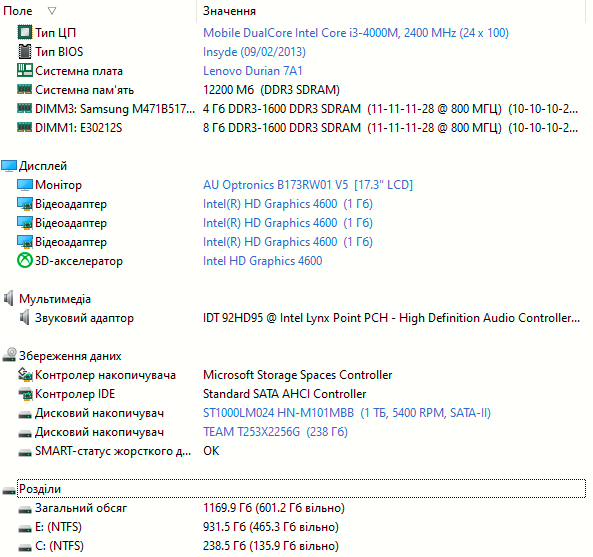Screen dimensions: 593x557
Task: Click the drive icon beside Загальний обсяг
Action: (x=25, y=510)
